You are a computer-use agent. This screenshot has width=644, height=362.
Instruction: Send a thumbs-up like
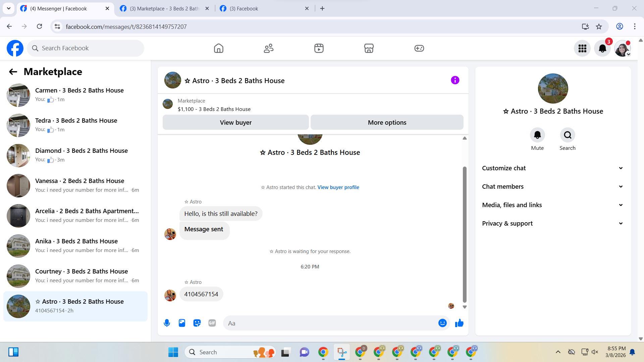pos(459,323)
